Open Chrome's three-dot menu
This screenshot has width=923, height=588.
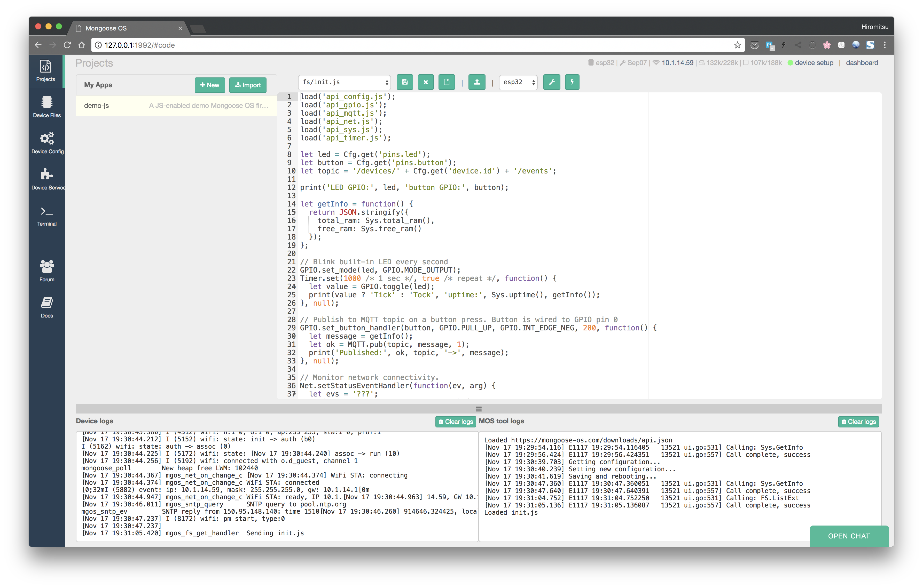pos(885,45)
